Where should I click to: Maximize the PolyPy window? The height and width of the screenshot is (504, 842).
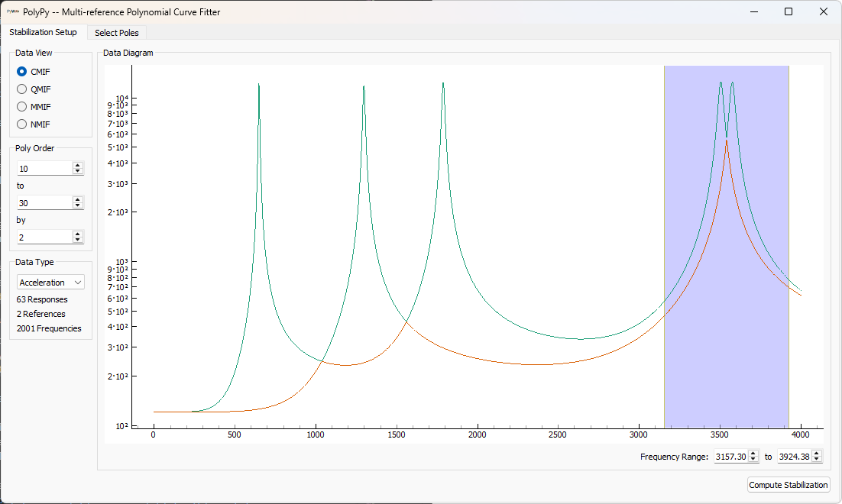tap(789, 11)
